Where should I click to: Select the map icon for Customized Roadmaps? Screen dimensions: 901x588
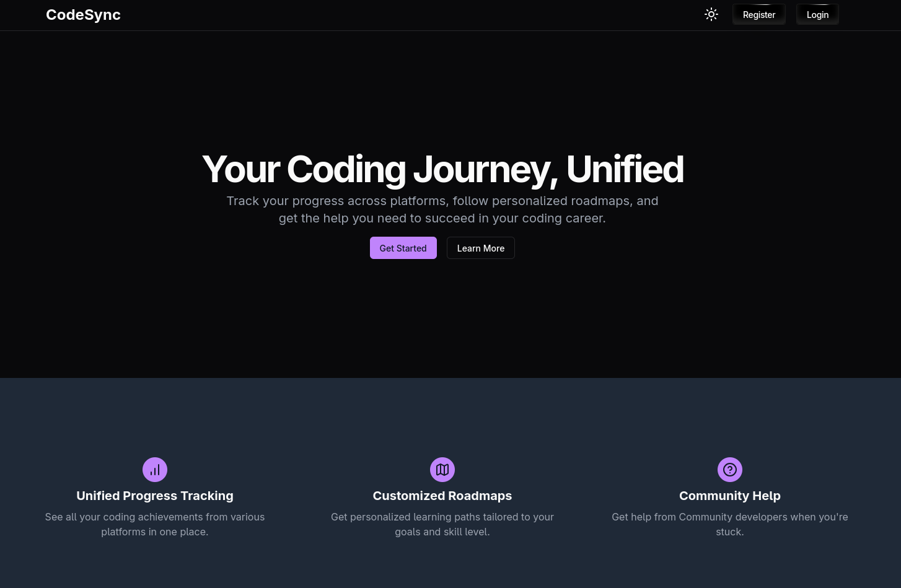[442, 470]
